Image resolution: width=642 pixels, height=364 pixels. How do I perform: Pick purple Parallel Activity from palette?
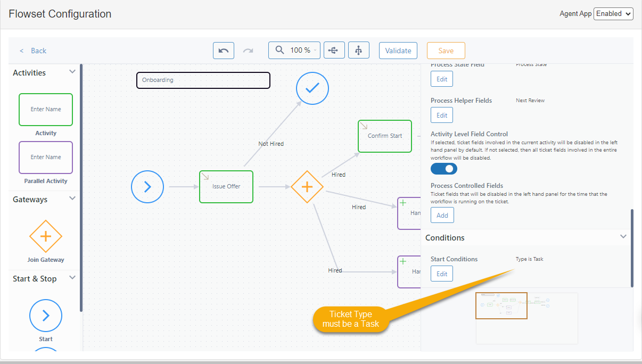[46, 158]
